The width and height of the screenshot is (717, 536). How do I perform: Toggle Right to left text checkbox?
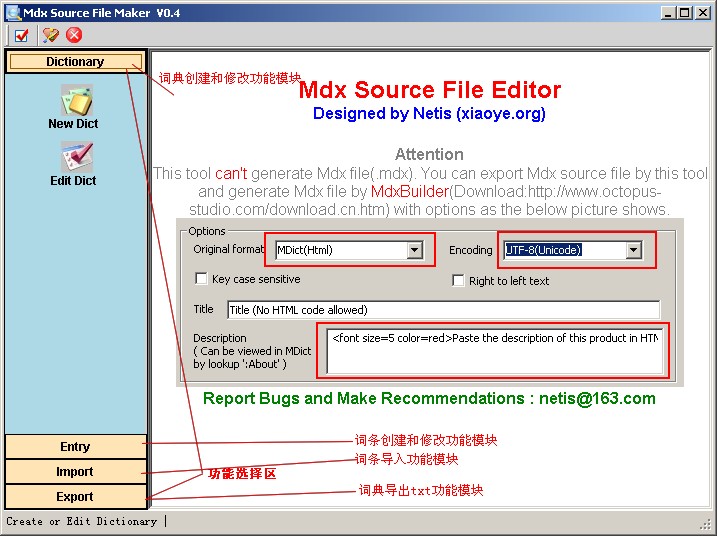(x=458, y=280)
